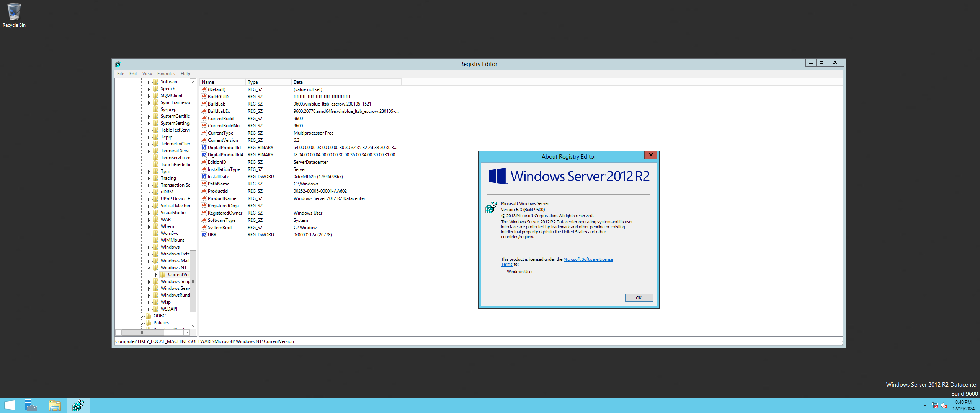
Task: Click the network status tray icon
Action: click(x=934, y=406)
